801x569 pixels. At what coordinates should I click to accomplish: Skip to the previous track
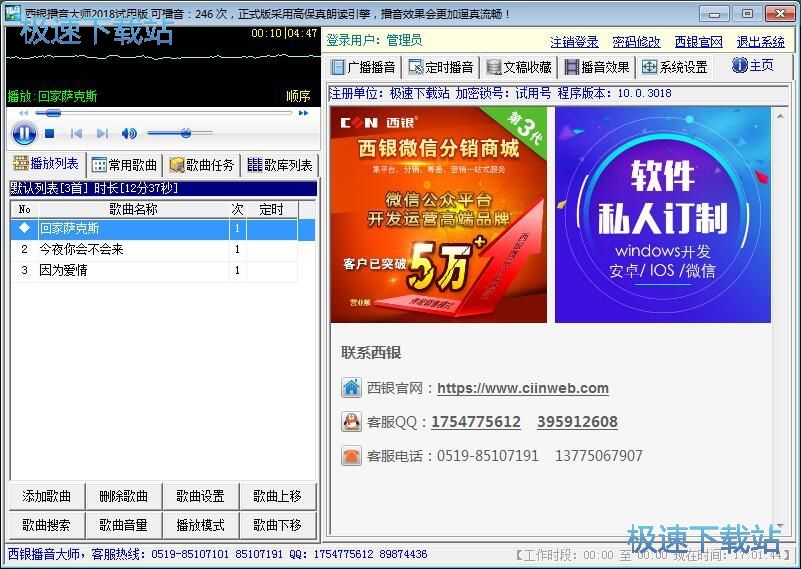point(77,133)
